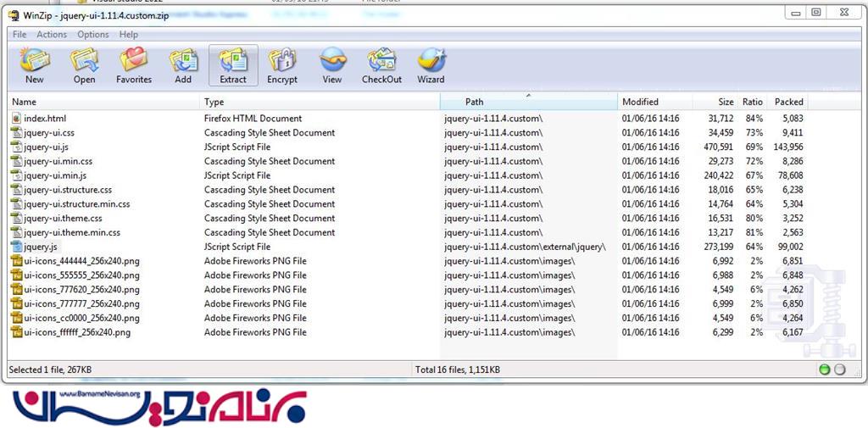Maximize the WinZip window
This screenshot has width=868, height=428.
(816, 13)
